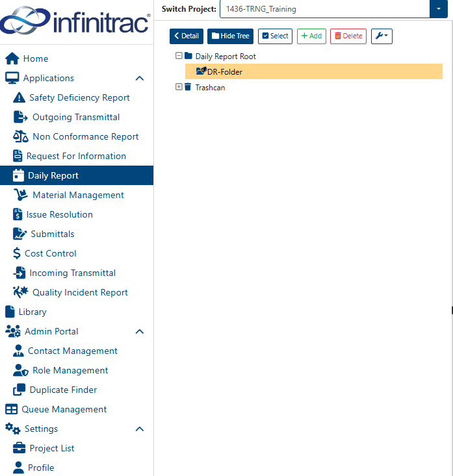Click the DR-Folder shared folder icon
The image size is (453, 476).
point(201,71)
